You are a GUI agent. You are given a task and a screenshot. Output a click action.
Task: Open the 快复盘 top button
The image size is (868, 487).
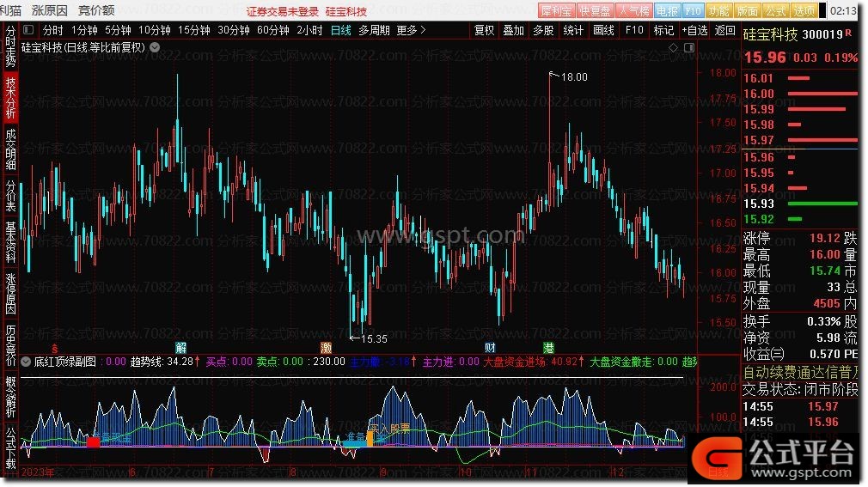tap(595, 11)
